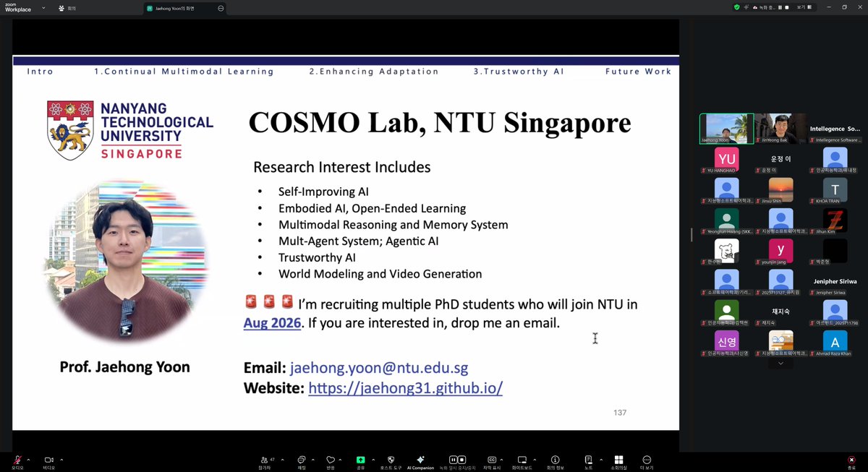The image size is (868, 472).
Task: Select the KHOA TRAN participant tile
Action: point(835,189)
